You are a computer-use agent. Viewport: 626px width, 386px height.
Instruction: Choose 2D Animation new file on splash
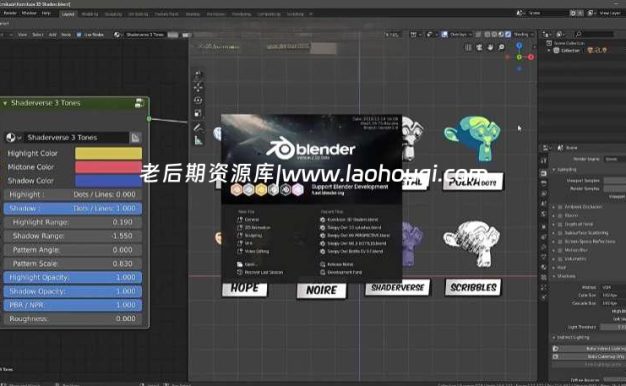pos(254,228)
